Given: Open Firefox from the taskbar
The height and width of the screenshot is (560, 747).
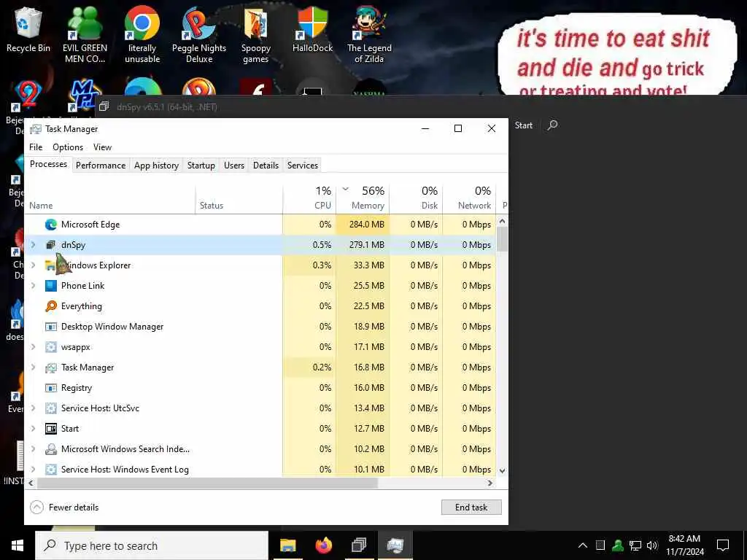Looking at the screenshot, I should point(323,545).
